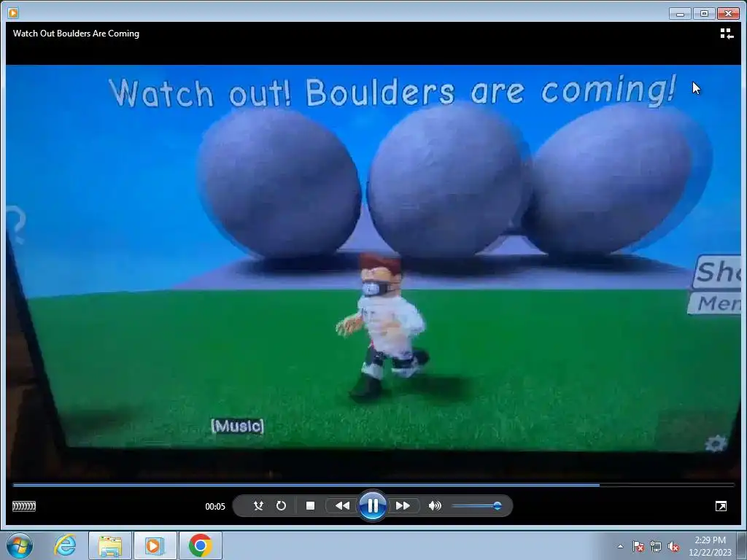Switch to Library view
The image size is (747, 560).
[x=727, y=34]
